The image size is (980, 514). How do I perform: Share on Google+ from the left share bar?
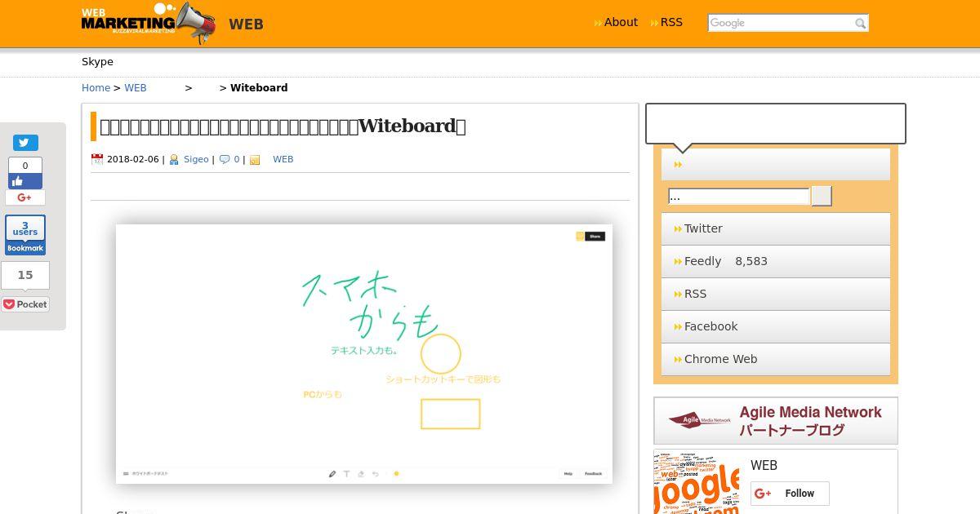pyautogui.click(x=25, y=197)
